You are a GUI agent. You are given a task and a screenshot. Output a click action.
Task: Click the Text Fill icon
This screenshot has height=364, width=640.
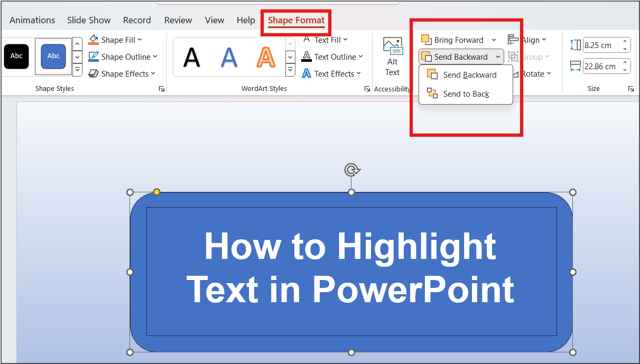click(307, 40)
